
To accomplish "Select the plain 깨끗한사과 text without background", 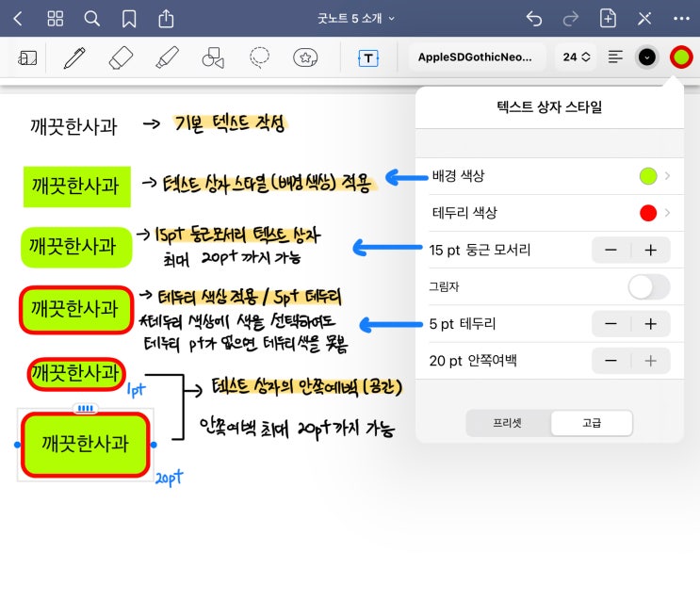I will click(73, 126).
